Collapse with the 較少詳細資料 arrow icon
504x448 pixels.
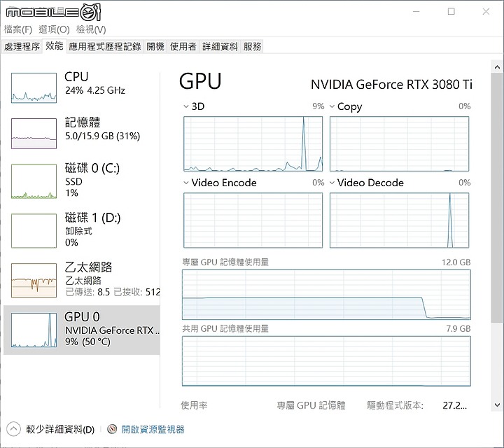pos(13,429)
